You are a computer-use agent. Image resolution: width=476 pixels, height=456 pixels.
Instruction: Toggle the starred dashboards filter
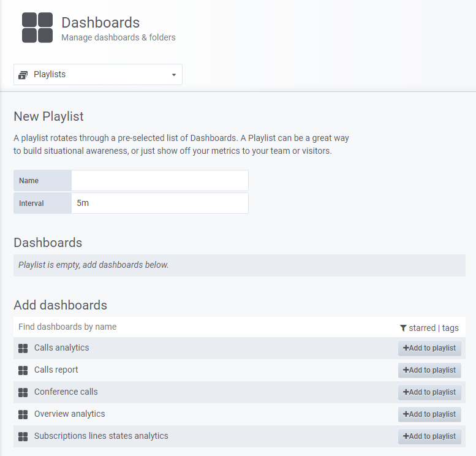coord(422,328)
